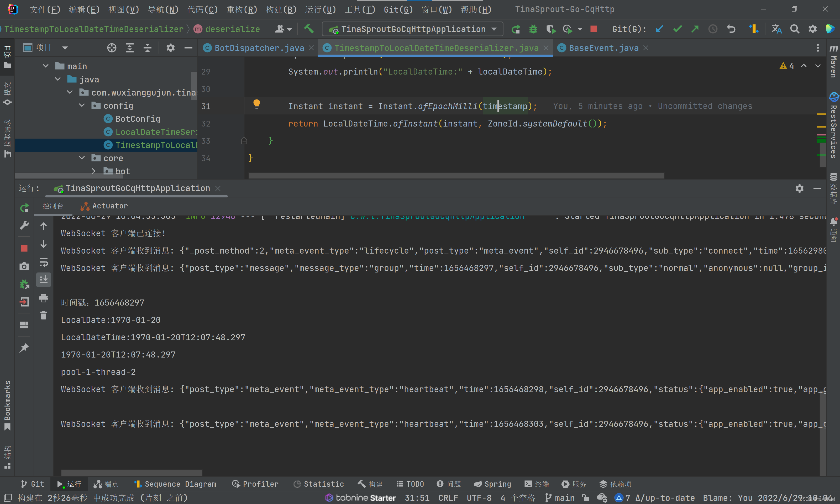This screenshot has width=840, height=504.
Task: Toggle Notifications tool window stripe
Action: click(x=833, y=230)
